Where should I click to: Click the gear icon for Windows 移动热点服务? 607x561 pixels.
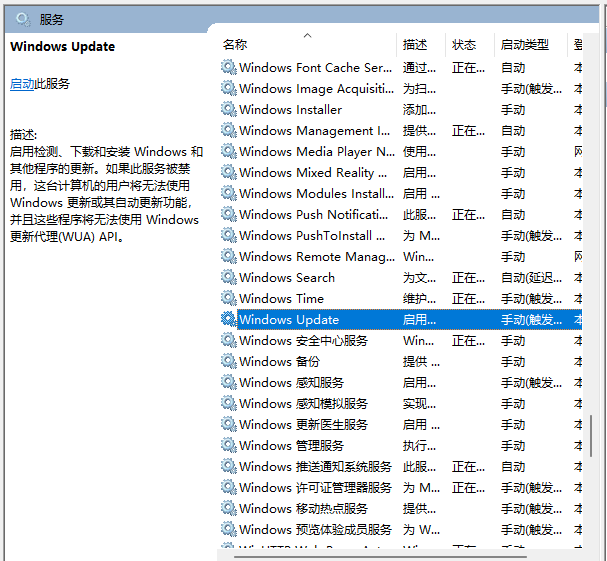coord(228,508)
